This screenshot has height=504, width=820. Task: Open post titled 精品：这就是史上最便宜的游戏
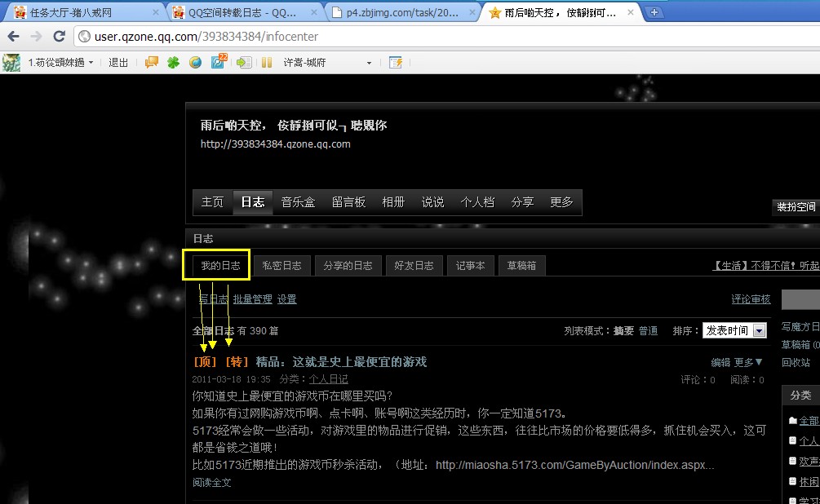341,362
